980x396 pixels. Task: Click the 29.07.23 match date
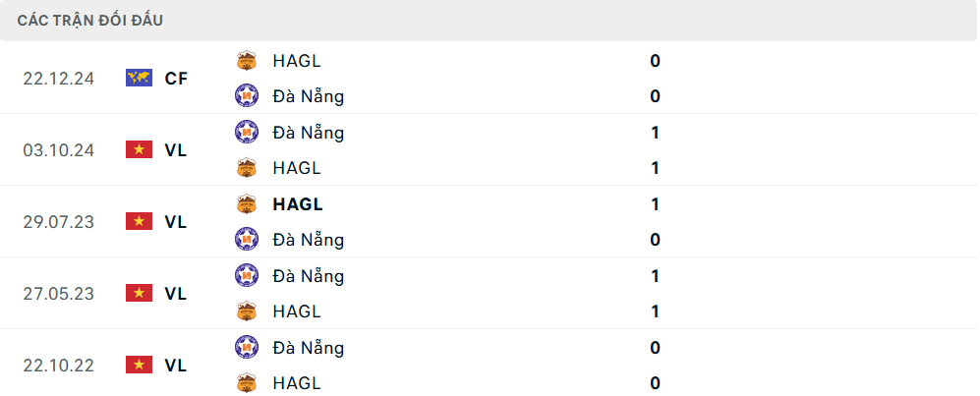click(x=59, y=222)
